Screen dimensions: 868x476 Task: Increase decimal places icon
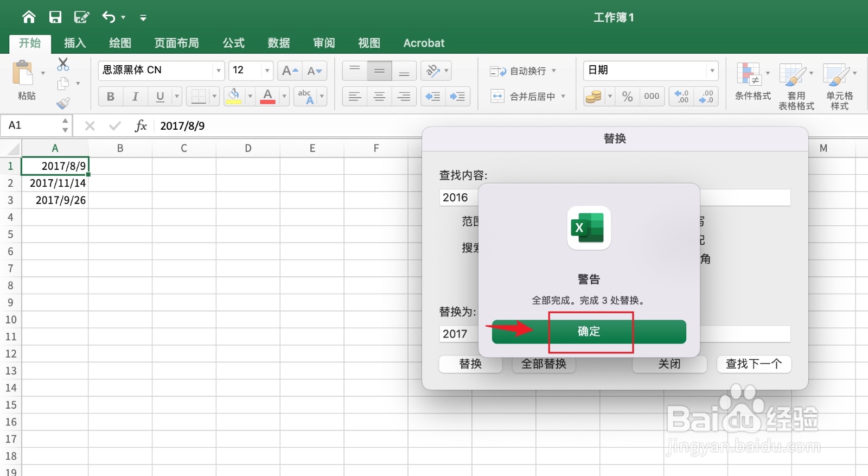point(681,97)
